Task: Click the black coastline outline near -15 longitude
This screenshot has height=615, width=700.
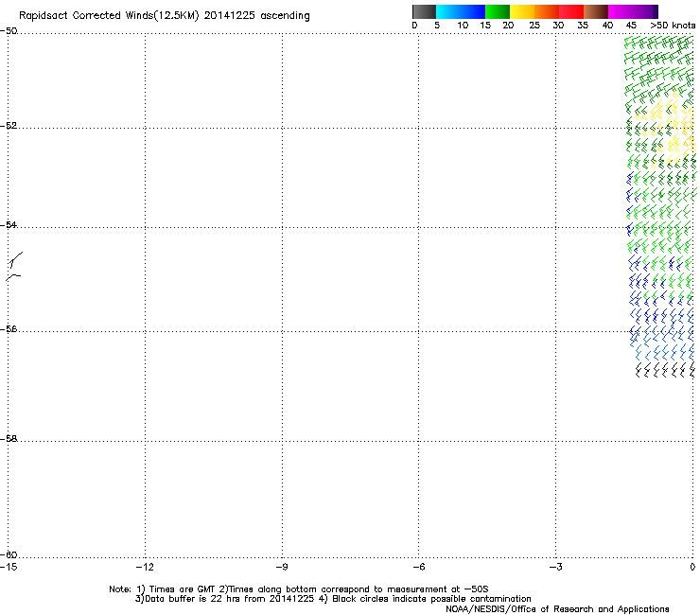Action: click(x=14, y=266)
